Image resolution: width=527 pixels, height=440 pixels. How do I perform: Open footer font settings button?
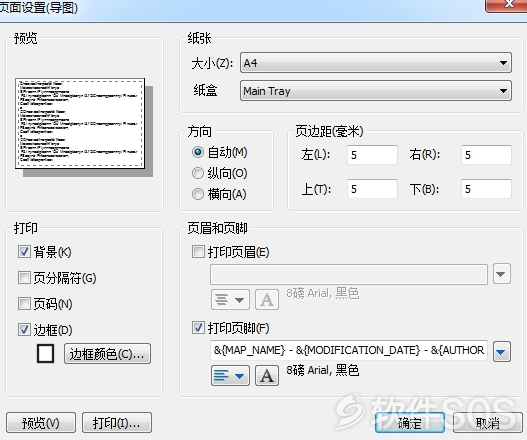click(x=267, y=375)
